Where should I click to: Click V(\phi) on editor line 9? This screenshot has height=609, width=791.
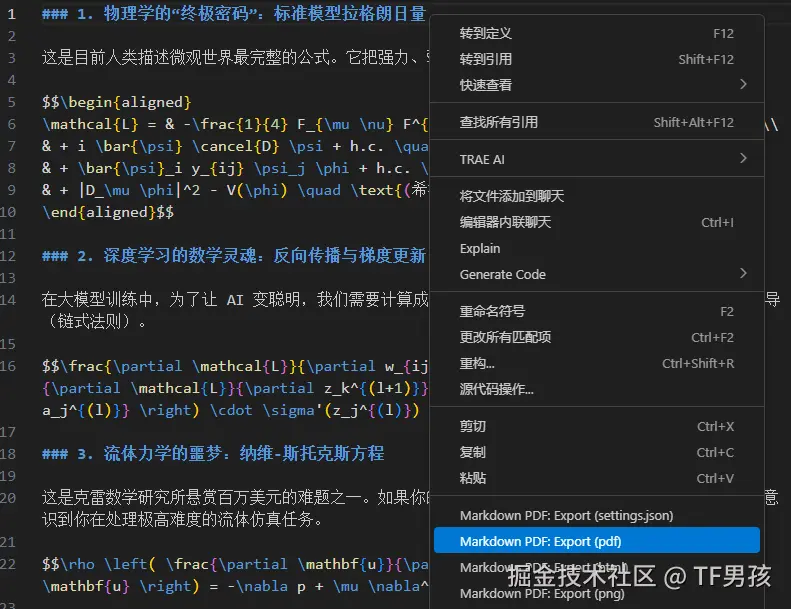click(257, 190)
